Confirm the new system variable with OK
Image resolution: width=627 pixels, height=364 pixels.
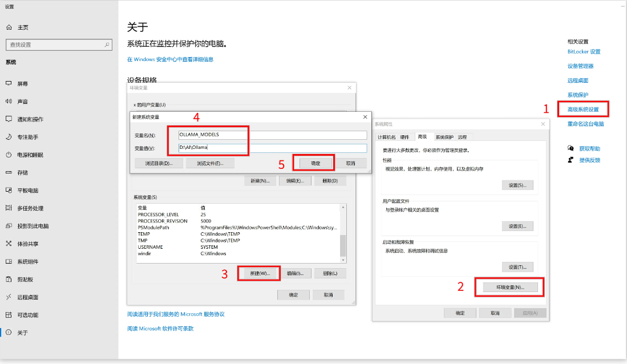(315, 163)
